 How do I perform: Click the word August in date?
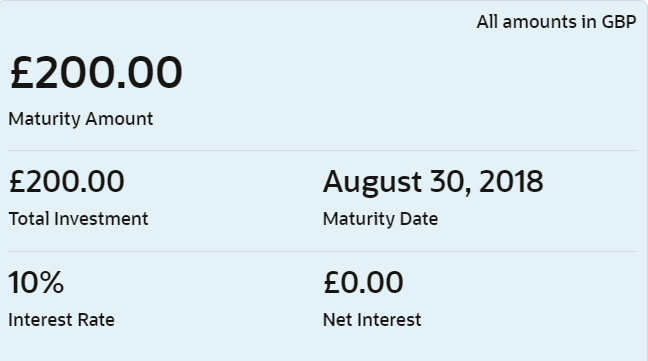coord(372,183)
